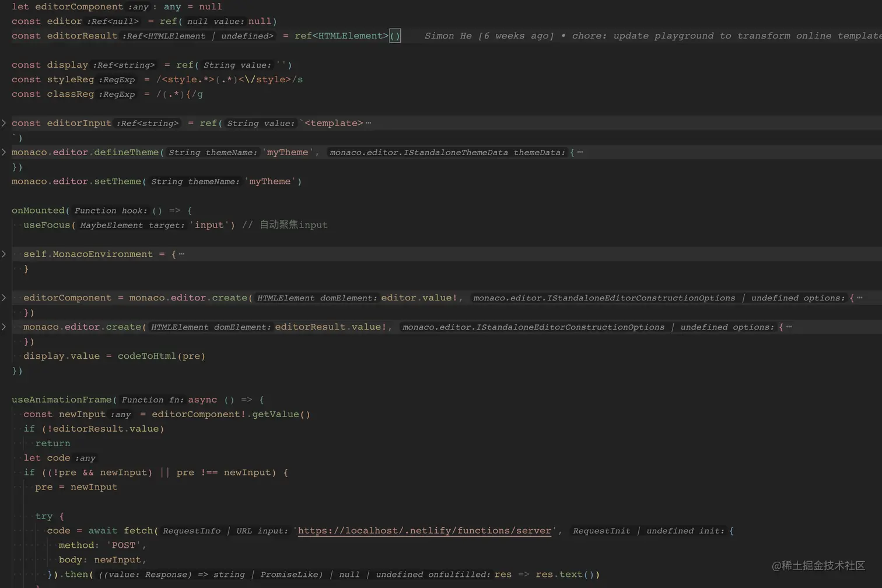Image resolution: width=882 pixels, height=588 pixels.
Task: Unfold the self.MonacoEnvironment block
Action: [3, 254]
